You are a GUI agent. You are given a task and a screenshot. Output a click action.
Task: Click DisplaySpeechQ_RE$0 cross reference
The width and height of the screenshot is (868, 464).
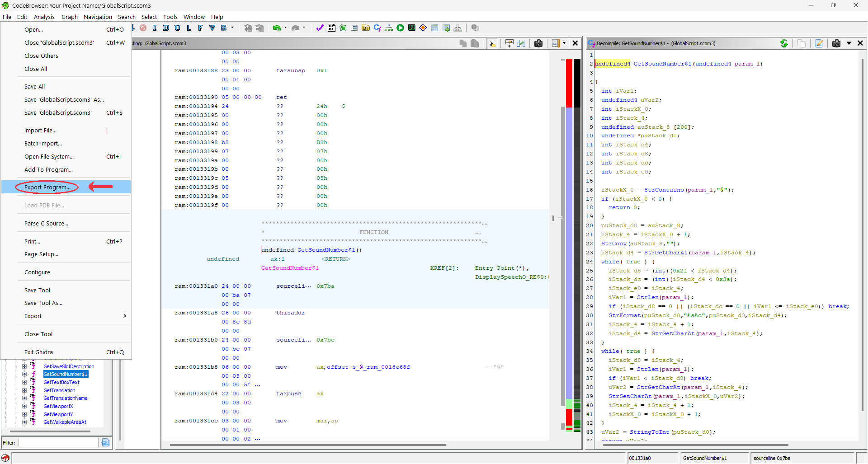point(511,277)
